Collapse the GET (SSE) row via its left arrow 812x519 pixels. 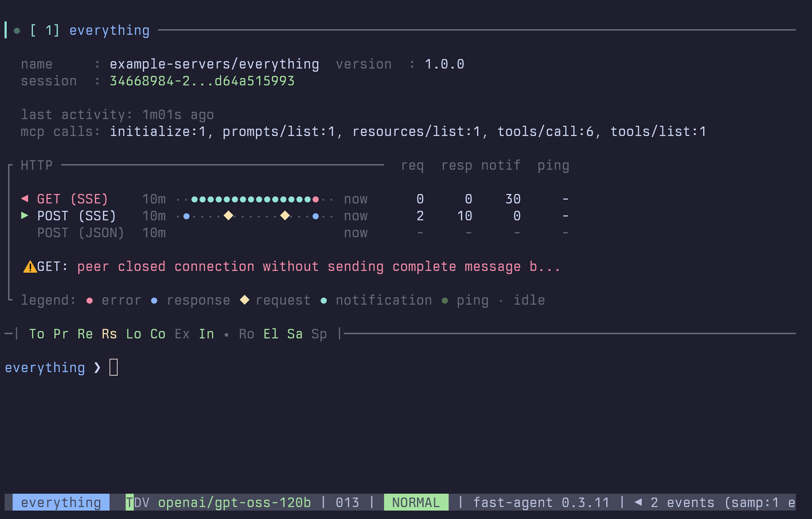(x=24, y=199)
